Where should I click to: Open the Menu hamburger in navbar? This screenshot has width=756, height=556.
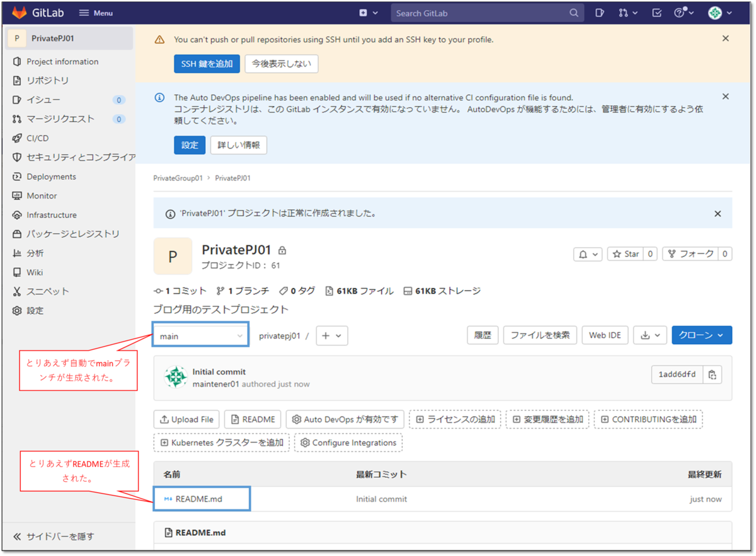pyautogui.click(x=96, y=13)
